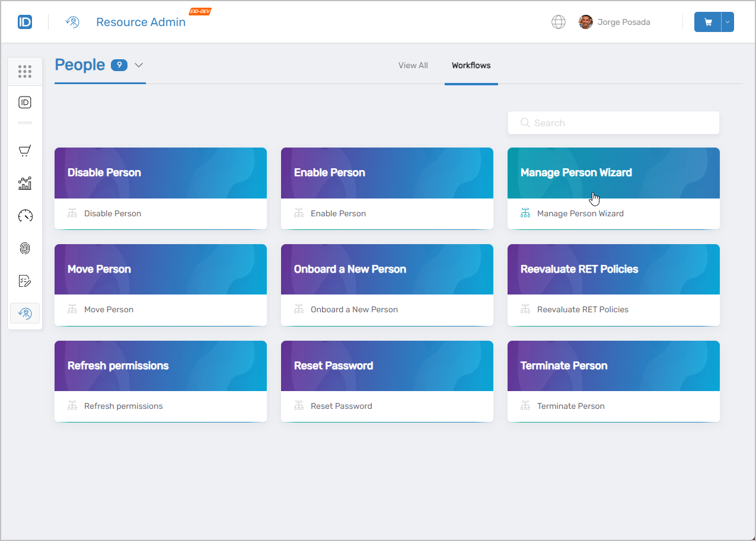Select the Workflows tab
Screen dimensions: 756x541
point(471,65)
